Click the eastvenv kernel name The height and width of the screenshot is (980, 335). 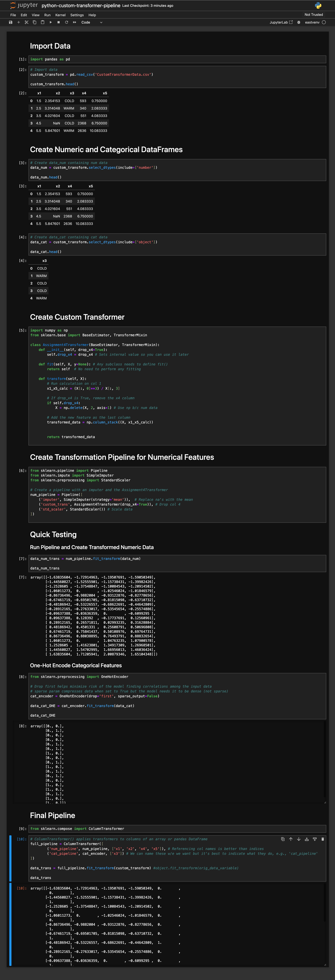pos(312,22)
